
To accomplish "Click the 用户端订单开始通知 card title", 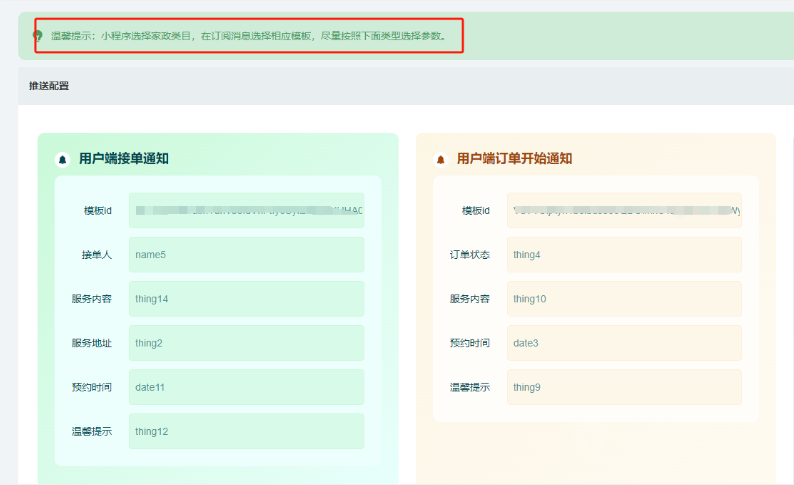I will point(514,159).
